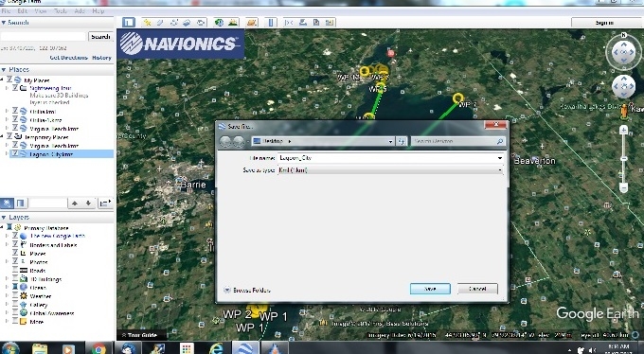Click the zoom slider on the map
Viewport: 644px width, 354px height.
coord(623,158)
